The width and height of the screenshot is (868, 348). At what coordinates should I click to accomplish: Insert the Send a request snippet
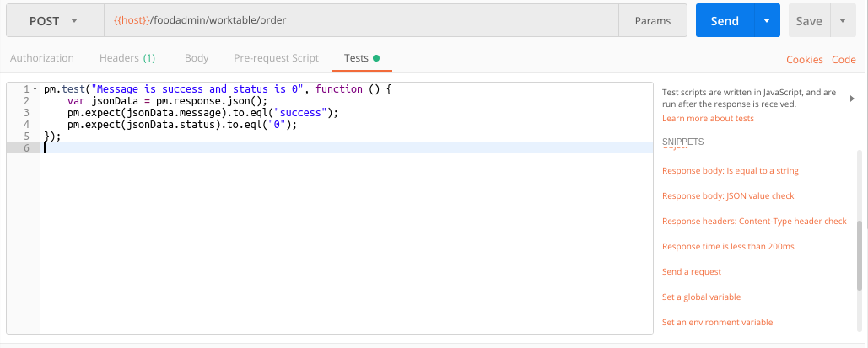692,272
